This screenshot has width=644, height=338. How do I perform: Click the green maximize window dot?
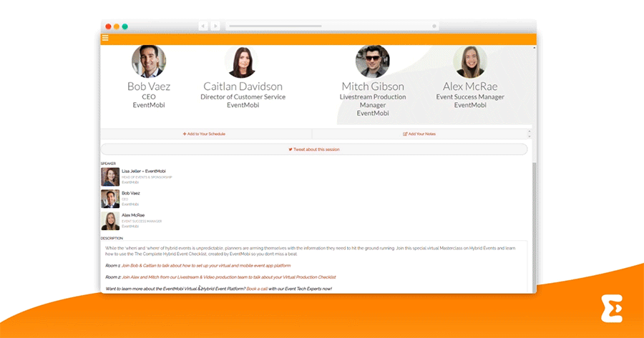(x=125, y=26)
